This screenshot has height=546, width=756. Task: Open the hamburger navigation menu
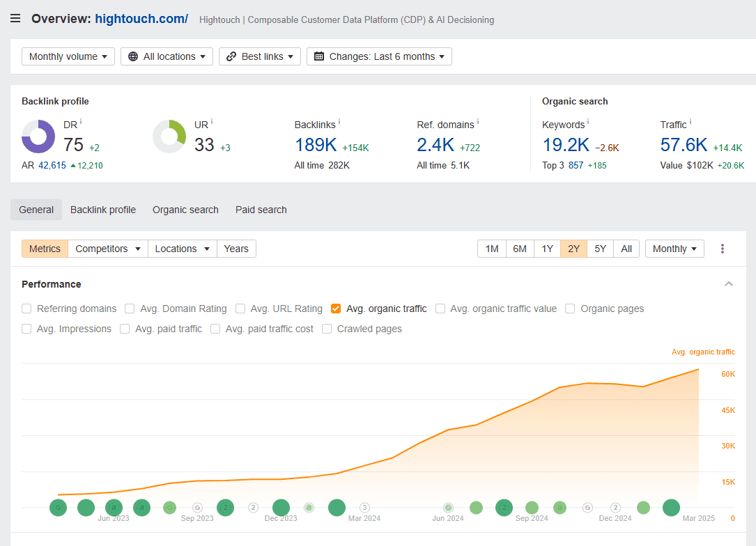pyautogui.click(x=15, y=19)
